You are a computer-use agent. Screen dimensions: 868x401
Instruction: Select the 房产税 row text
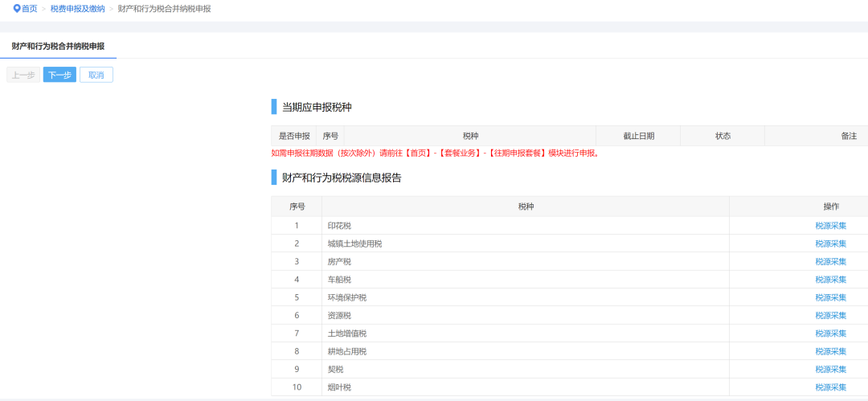click(x=339, y=261)
